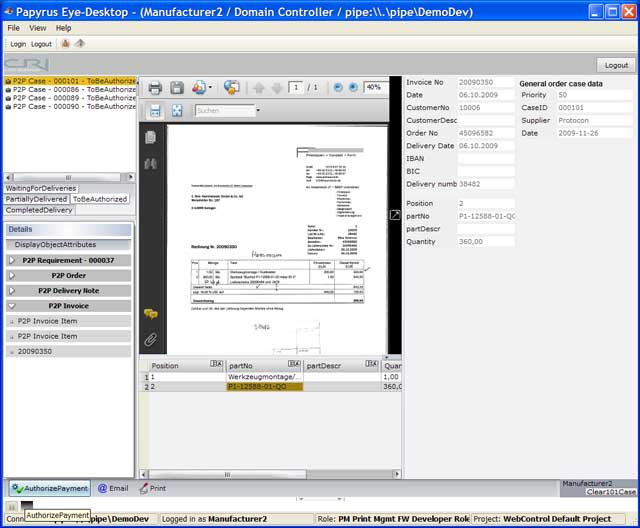
Task: Go to previous page using up arrow
Action: click(x=258, y=88)
